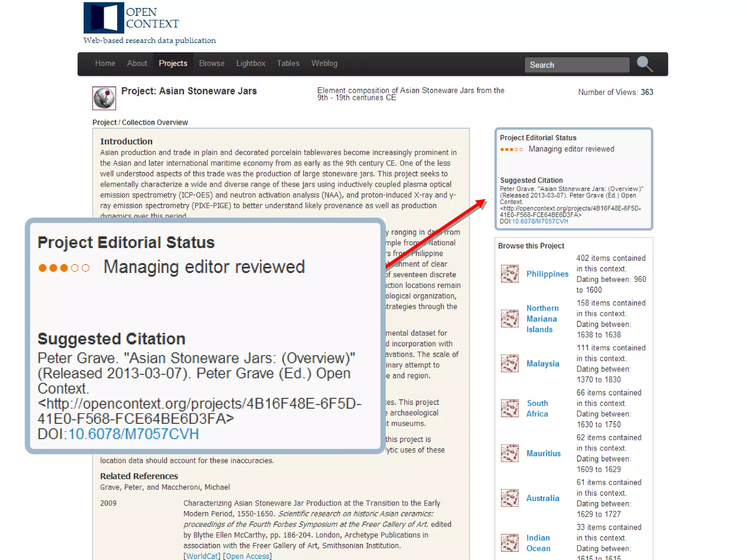Open the Lightbox navigation item
747x560 pixels.
click(251, 63)
